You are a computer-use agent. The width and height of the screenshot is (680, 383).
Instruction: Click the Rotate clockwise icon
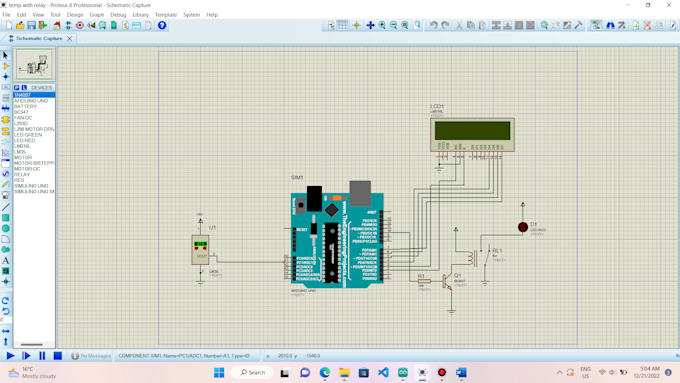click(x=6, y=301)
